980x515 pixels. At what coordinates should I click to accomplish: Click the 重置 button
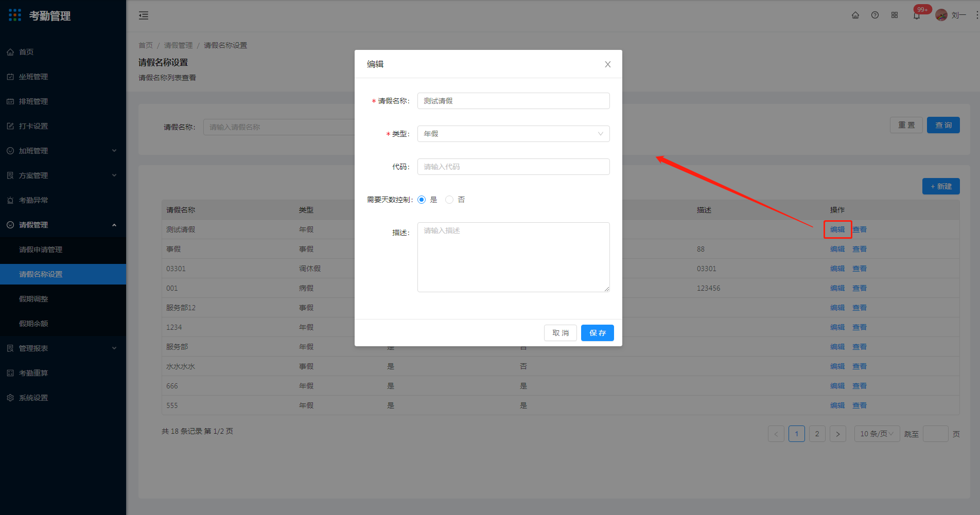point(906,125)
